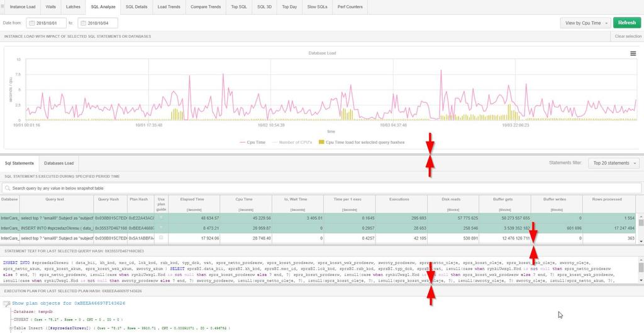The height and width of the screenshot is (333, 644).
Task: Select the Sql Statements sub-tab
Action: [19, 163]
